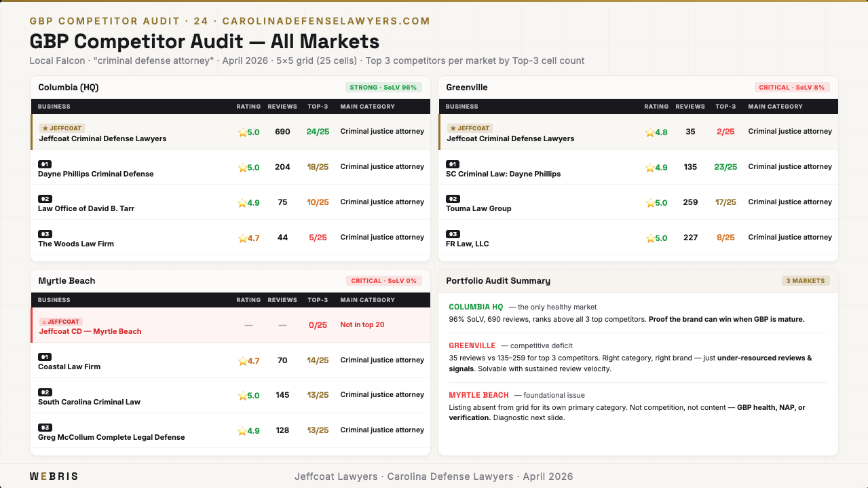868x488 pixels.
Task: Click the 14/25 value for Coastal Law Firm
Action: pos(318,360)
